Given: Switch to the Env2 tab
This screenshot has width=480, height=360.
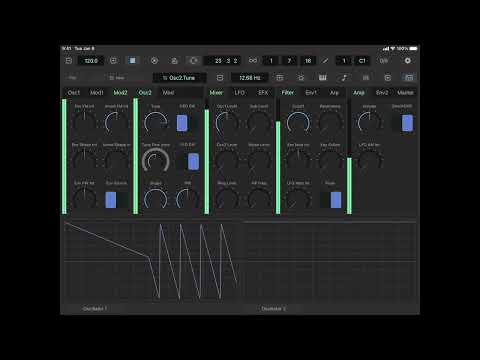Looking at the screenshot, I should (382, 92).
